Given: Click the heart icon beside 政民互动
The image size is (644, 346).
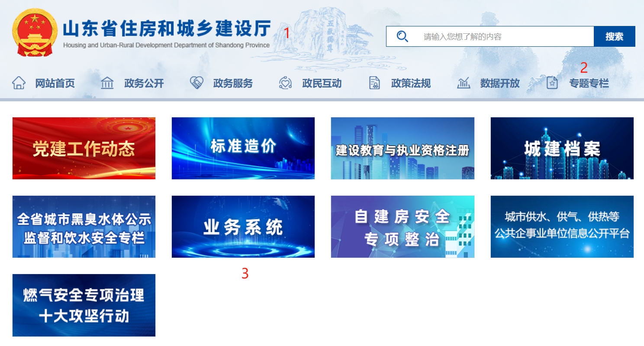Looking at the screenshot, I should pos(285,83).
